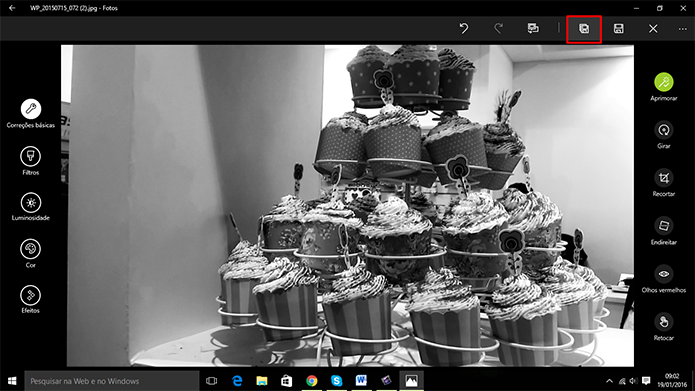The height and width of the screenshot is (391, 695).
Task: Open File Explorer from taskbar
Action: coord(262,381)
